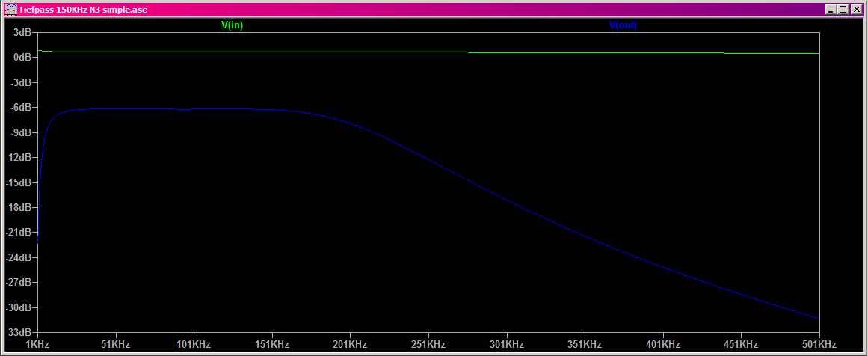Click the 0dB axis label

click(x=22, y=58)
